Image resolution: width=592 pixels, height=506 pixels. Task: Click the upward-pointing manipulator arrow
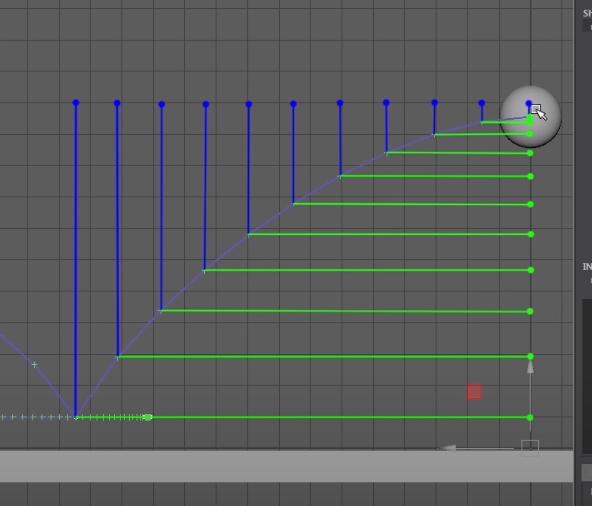click(530, 367)
